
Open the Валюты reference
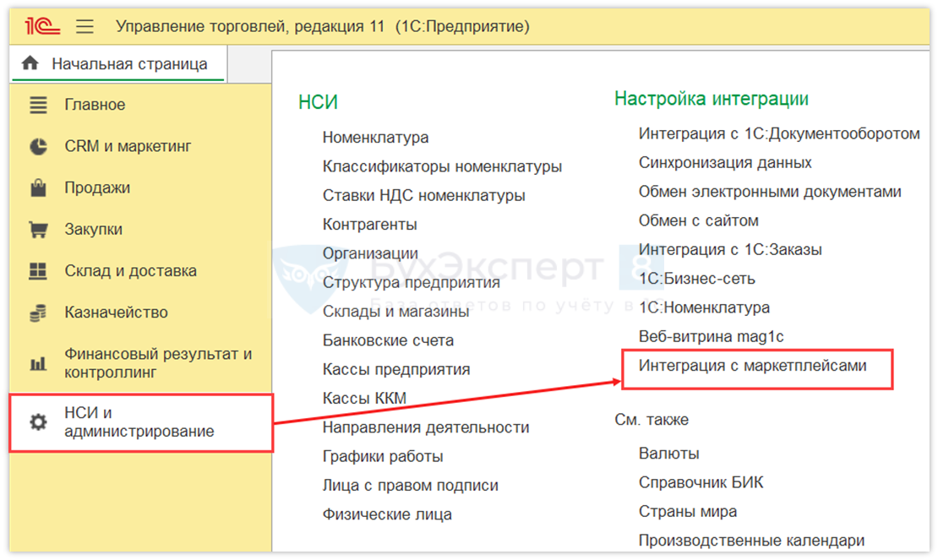(x=668, y=454)
